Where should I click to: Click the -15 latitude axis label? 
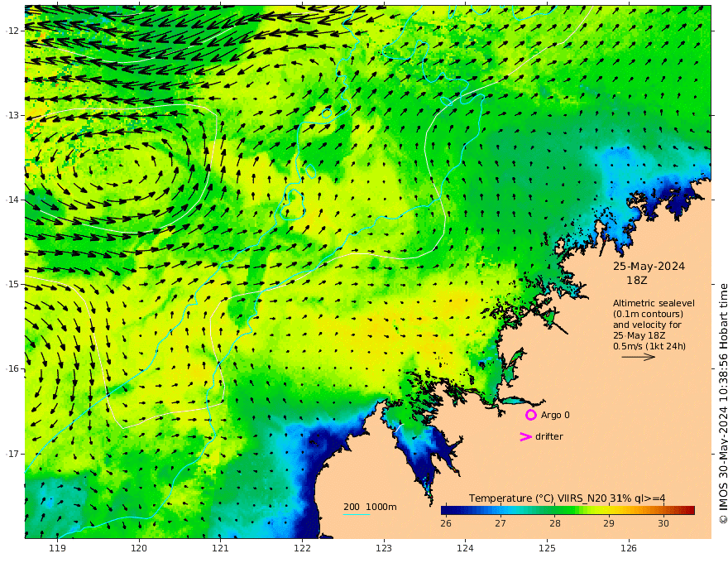[12, 284]
